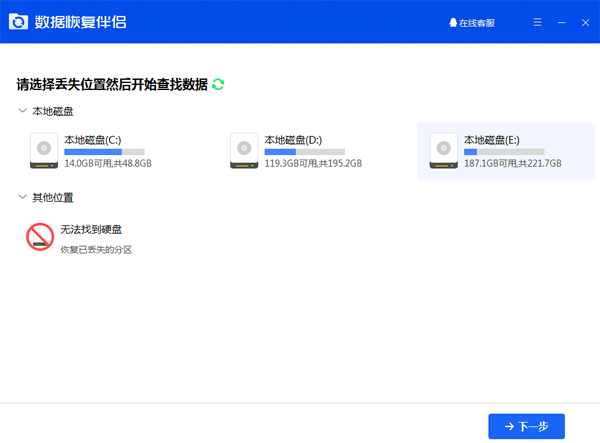
Task: Minimize the application window
Action: [x=561, y=22]
